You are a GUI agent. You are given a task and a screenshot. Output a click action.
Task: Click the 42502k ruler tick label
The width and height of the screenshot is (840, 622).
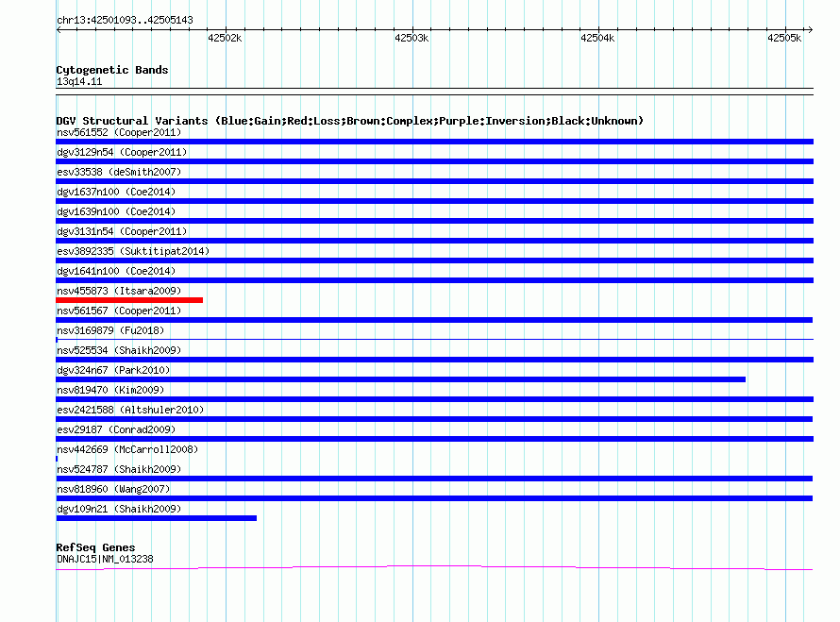click(x=225, y=38)
